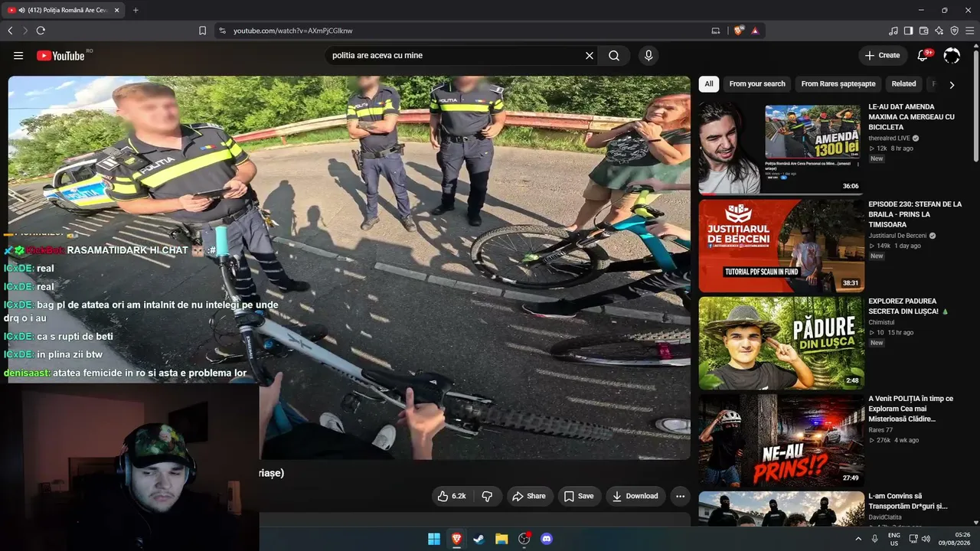This screenshot has width=980, height=551.
Task: Show hidden system tray icons
Action: pyautogui.click(x=858, y=539)
